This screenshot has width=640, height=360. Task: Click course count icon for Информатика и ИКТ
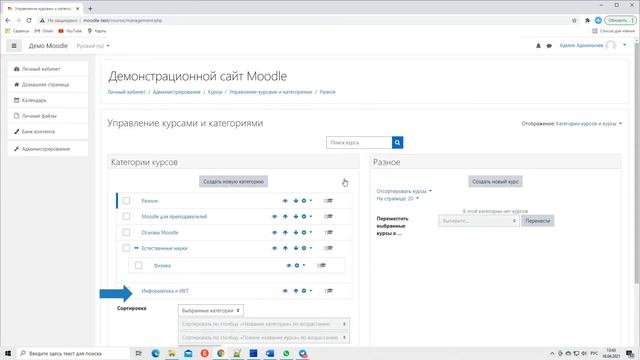pos(329,291)
